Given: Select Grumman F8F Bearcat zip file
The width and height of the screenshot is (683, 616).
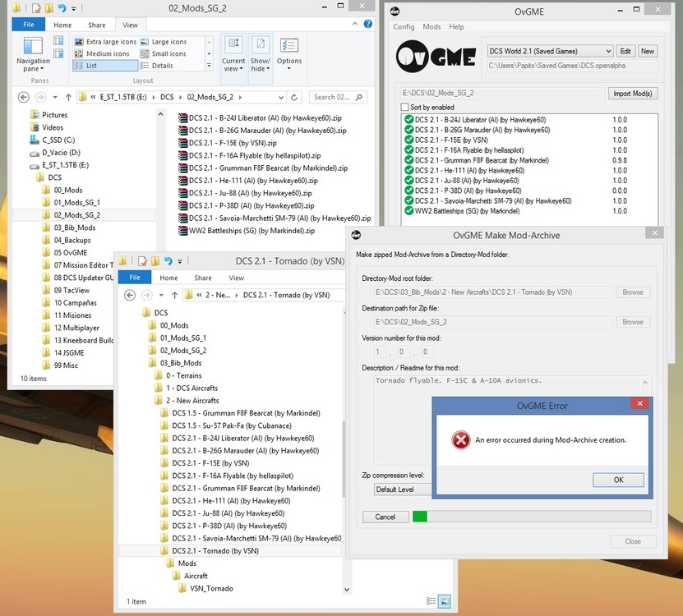Looking at the screenshot, I should pos(263,168).
